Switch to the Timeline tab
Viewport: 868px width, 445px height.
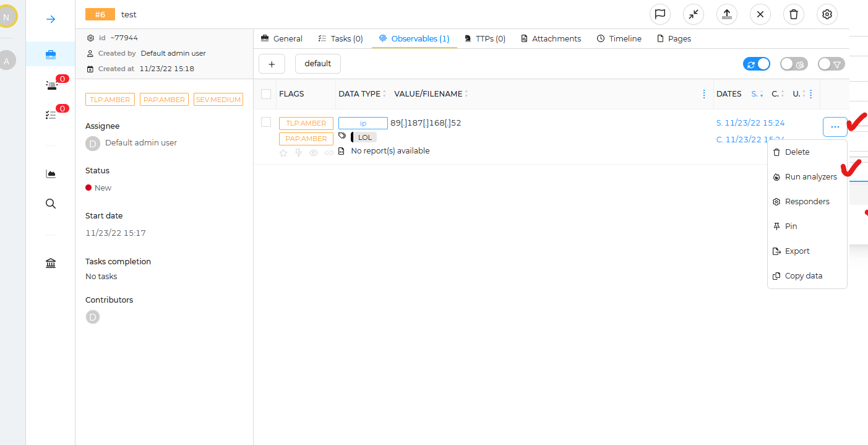click(x=619, y=38)
